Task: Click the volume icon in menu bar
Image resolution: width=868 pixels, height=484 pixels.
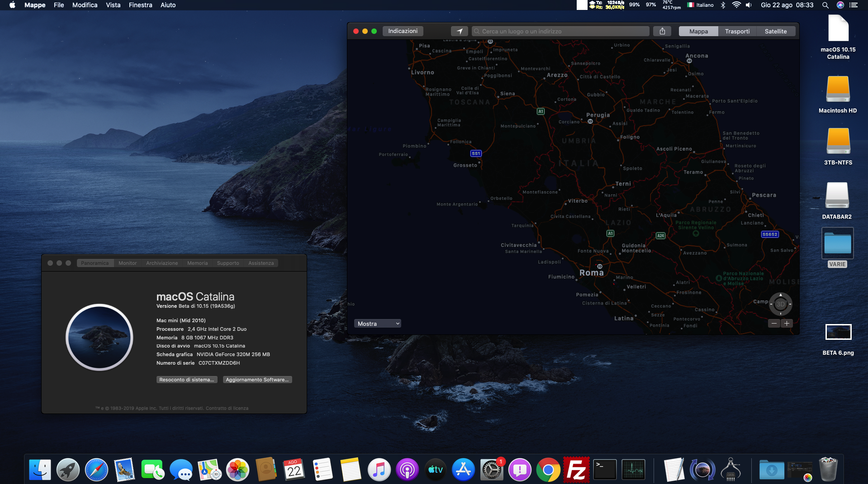Action: (749, 5)
